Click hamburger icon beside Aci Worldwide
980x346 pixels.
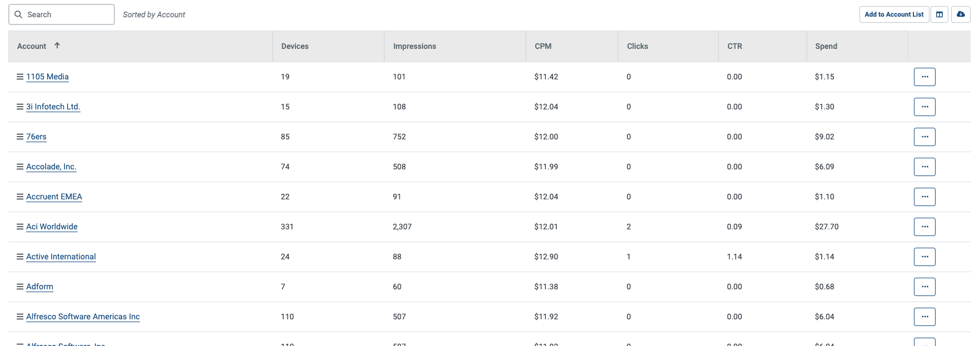[x=20, y=227]
